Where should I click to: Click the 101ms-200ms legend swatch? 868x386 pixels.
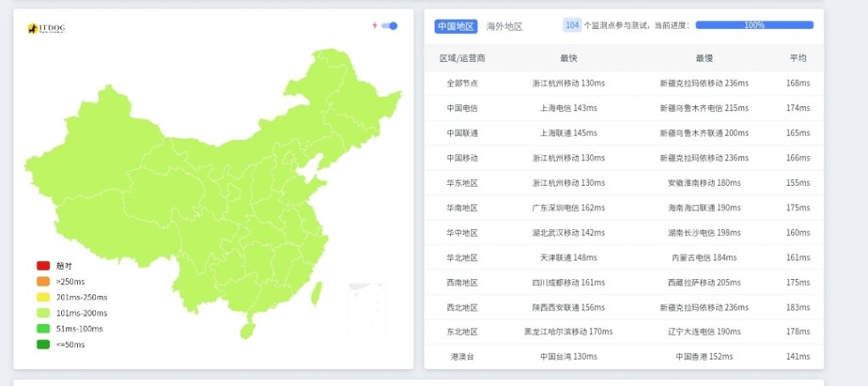click(x=43, y=313)
